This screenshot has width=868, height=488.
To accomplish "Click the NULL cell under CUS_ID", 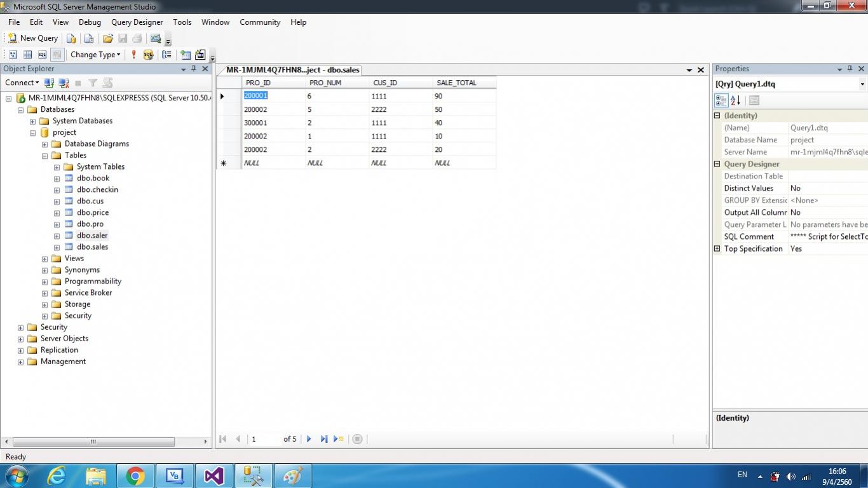I will click(400, 163).
